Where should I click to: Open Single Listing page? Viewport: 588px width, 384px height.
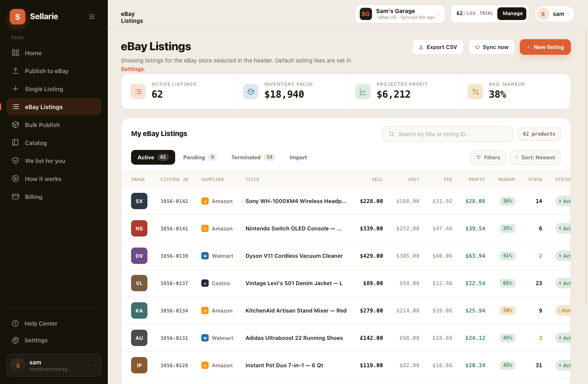54,89
